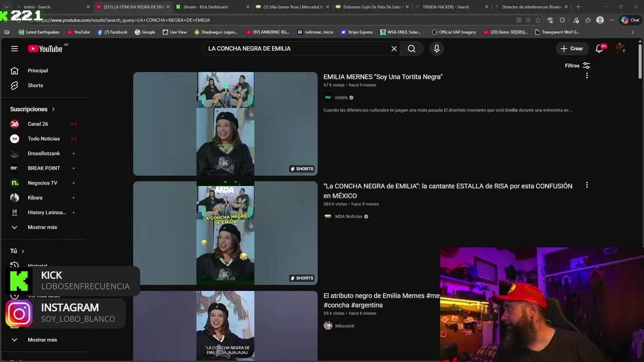Open options for the MDA Noticias video
Viewport: 644px width, 362px height.
pos(587,186)
